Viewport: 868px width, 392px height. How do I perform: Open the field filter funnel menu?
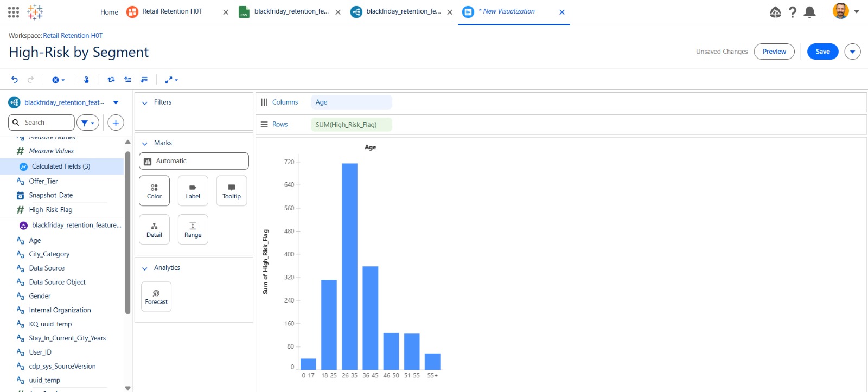(87, 123)
